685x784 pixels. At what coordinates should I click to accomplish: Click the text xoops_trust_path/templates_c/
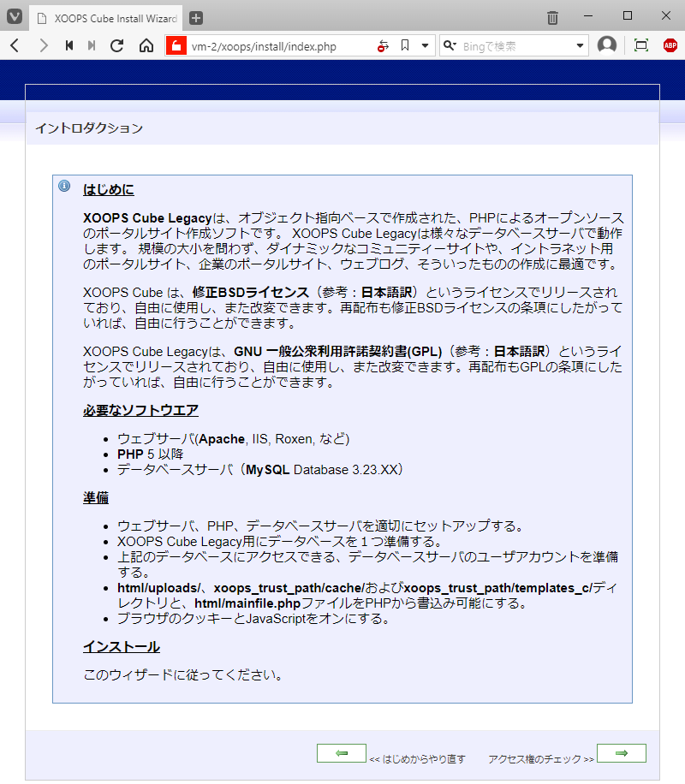coord(497,588)
